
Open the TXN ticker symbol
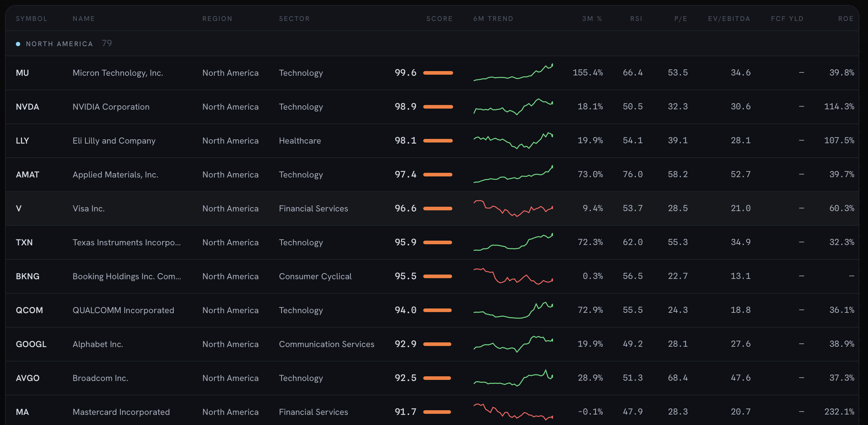(x=24, y=242)
